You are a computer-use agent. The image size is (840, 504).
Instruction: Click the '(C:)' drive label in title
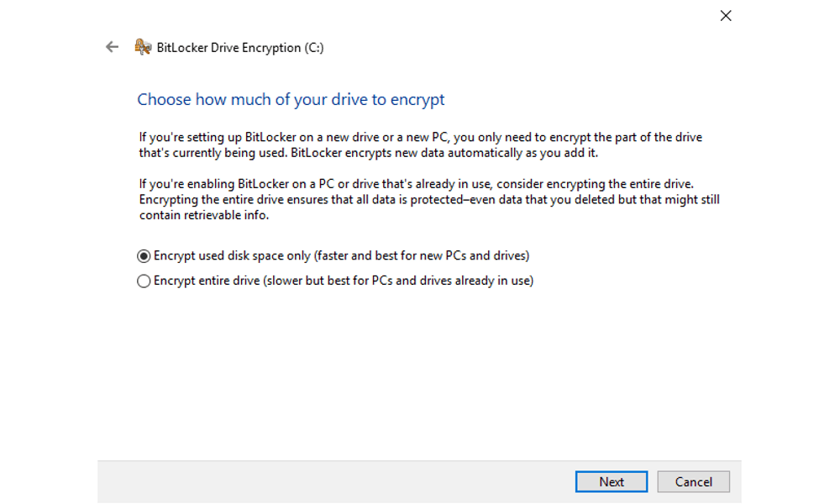click(x=314, y=48)
